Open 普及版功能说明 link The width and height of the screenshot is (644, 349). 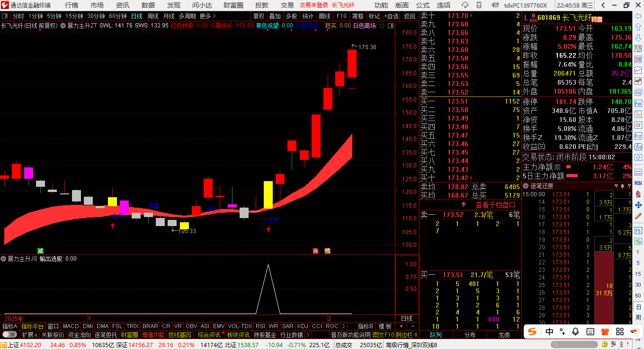tap(350, 335)
